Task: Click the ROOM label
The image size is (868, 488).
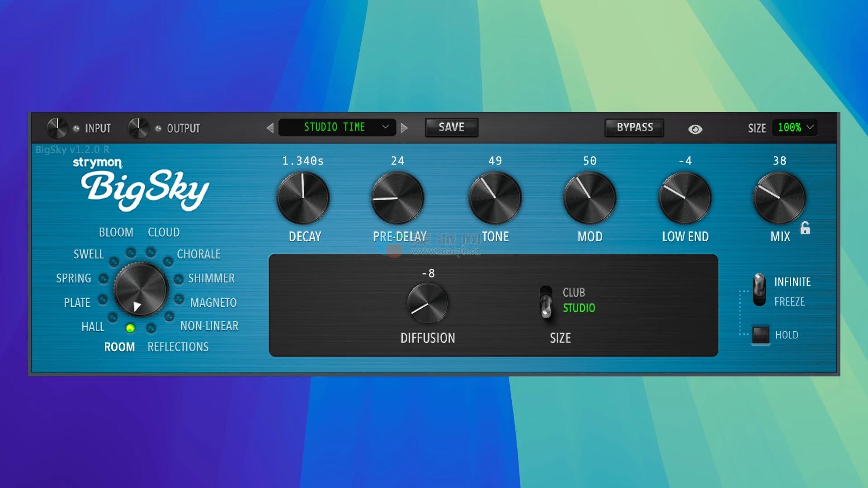Action: [119, 347]
